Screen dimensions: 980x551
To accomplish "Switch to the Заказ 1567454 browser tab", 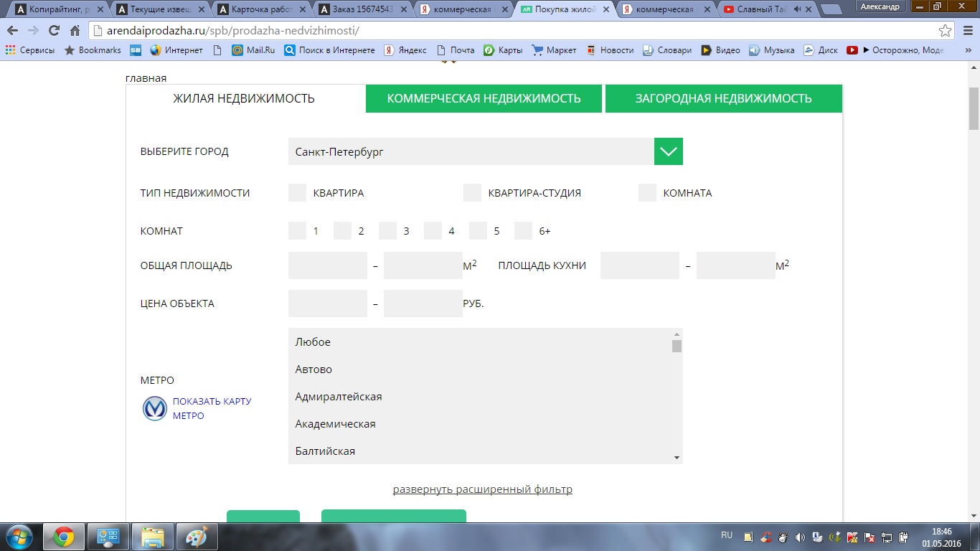I will tap(364, 9).
